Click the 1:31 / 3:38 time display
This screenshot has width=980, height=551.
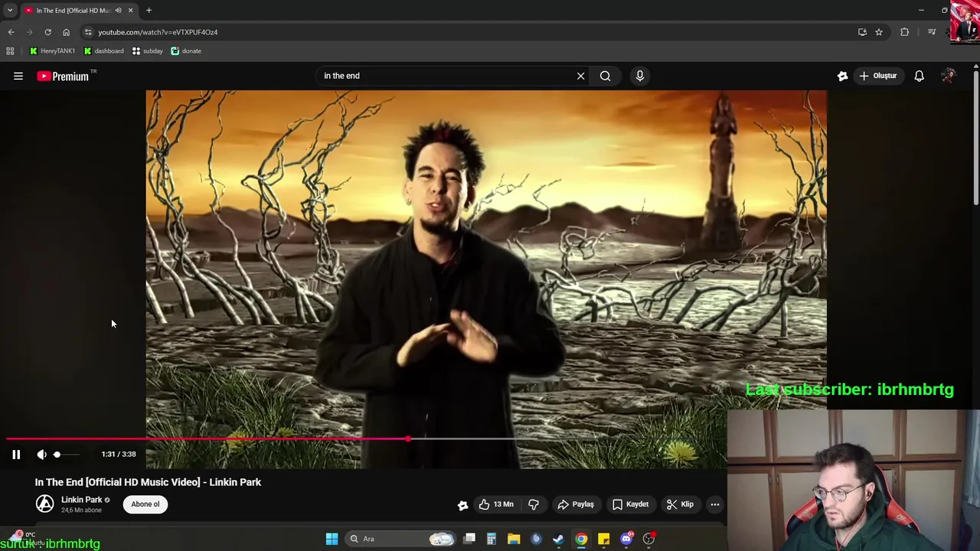tap(119, 455)
